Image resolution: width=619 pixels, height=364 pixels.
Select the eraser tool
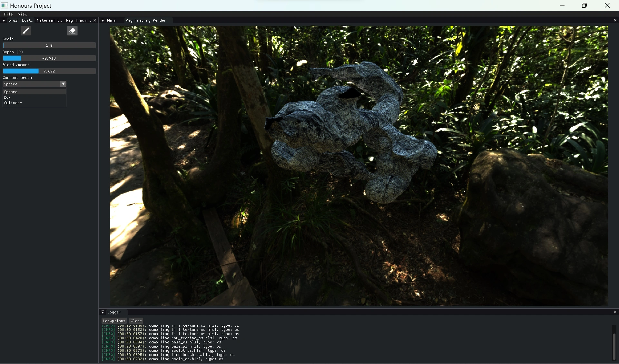pyautogui.click(x=72, y=31)
